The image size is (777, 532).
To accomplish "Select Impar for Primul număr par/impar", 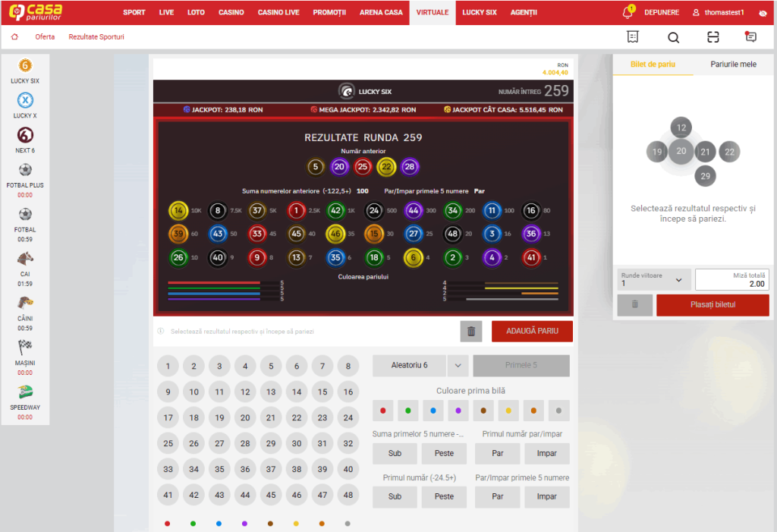I will tap(546, 454).
